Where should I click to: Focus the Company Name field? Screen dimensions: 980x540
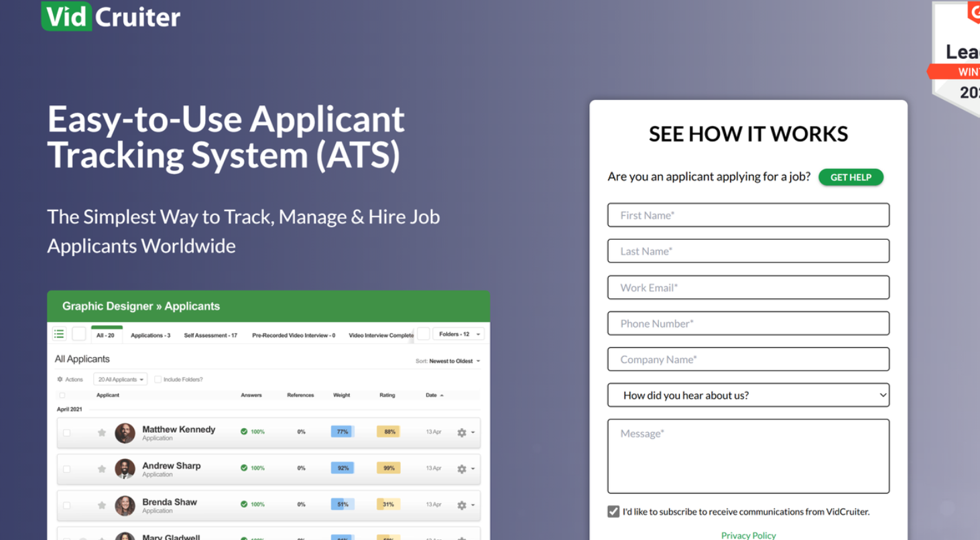tap(748, 359)
